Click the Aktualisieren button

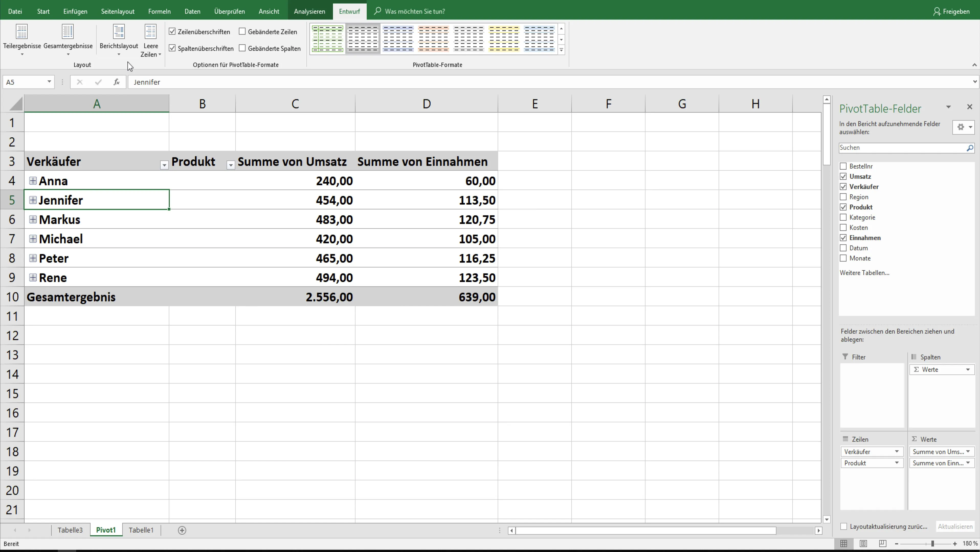[x=955, y=526]
